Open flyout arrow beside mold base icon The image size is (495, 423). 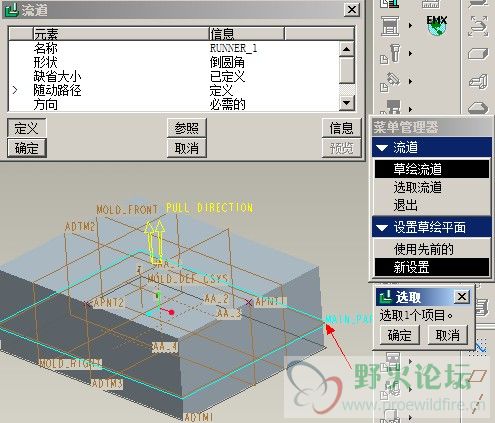point(410,25)
